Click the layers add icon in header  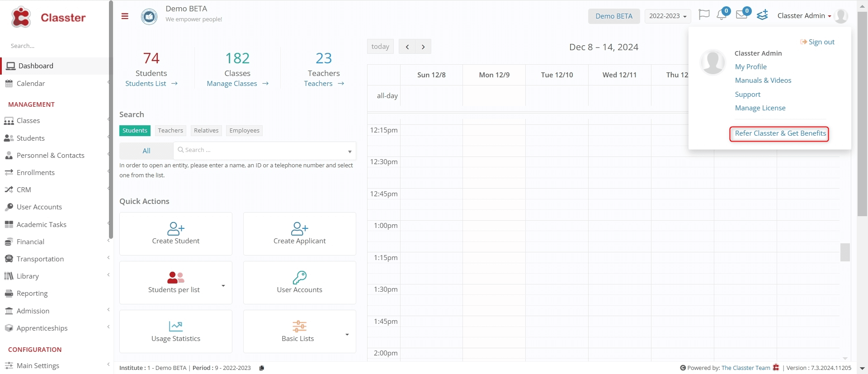click(762, 15)
